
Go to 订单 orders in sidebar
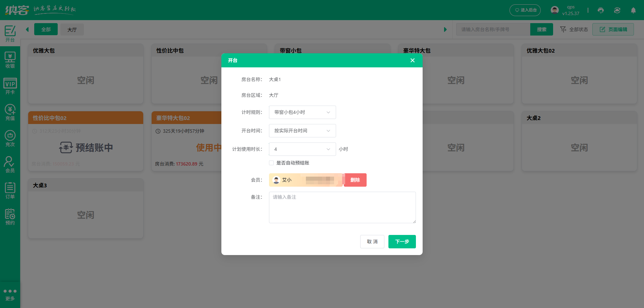(x=10, y=191)
